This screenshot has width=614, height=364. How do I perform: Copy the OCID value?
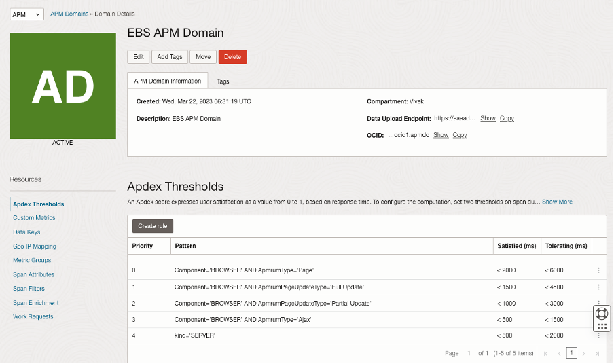(x=460, y=135)
